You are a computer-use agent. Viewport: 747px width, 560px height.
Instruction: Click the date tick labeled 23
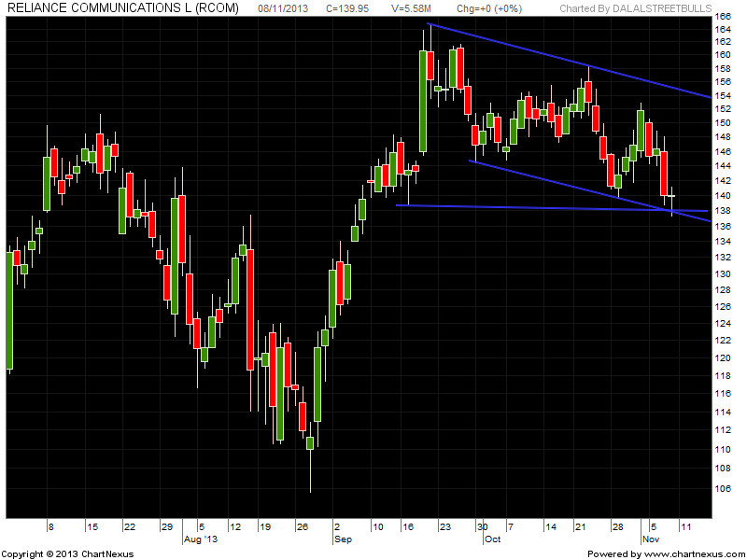(x=445, y=527)
